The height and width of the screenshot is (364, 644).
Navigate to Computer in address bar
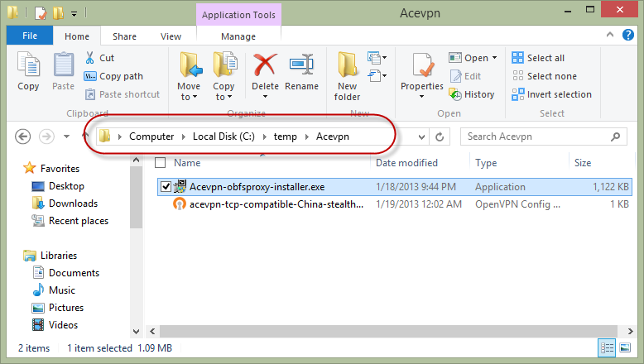click(151, 136)
